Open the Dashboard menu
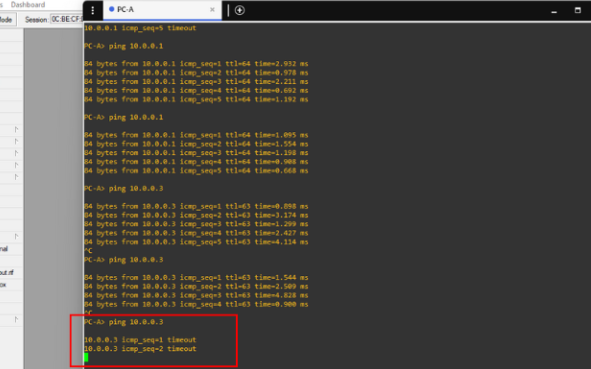The width and height of the screenshot is (591, 369). (x=28, y=5)
